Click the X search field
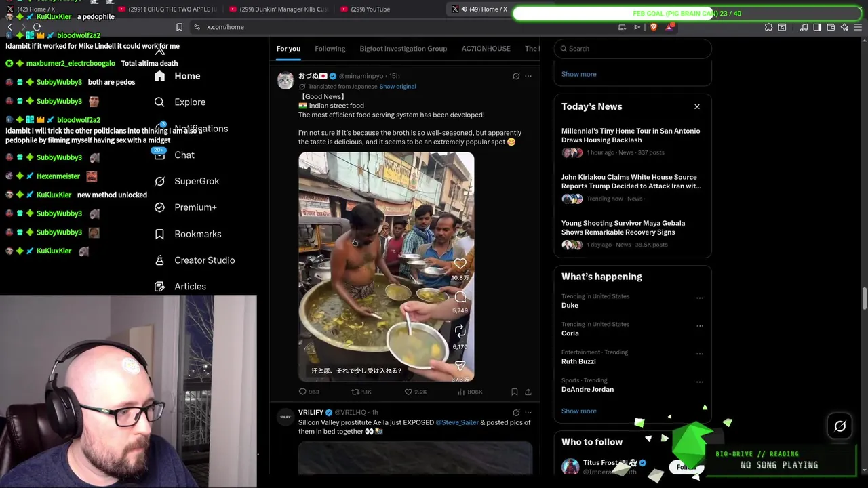 click(x=633, y=49)
